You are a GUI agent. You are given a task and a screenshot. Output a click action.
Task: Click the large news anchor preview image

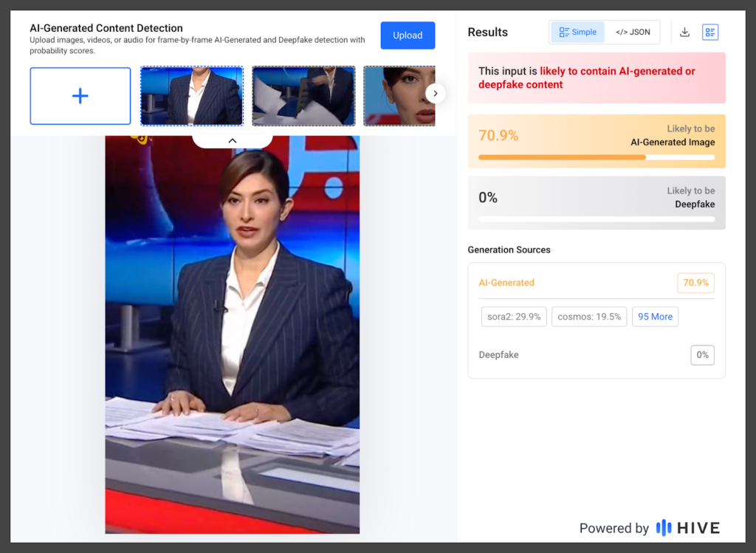click(x=232, y=334)
